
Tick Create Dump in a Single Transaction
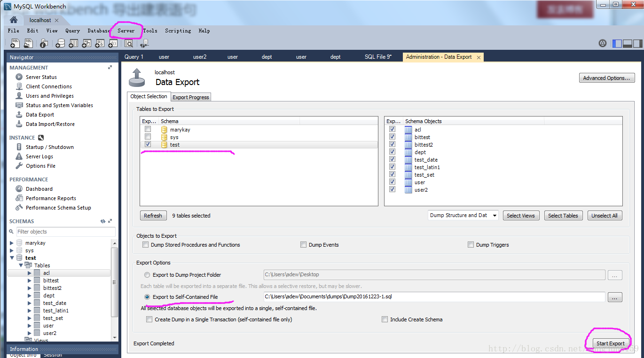[149, 319]
